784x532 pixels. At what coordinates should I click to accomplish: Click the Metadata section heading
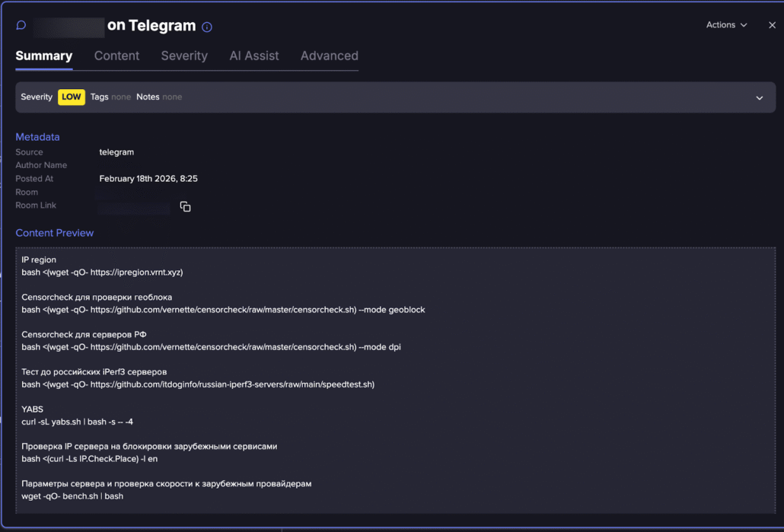[37, 137]
